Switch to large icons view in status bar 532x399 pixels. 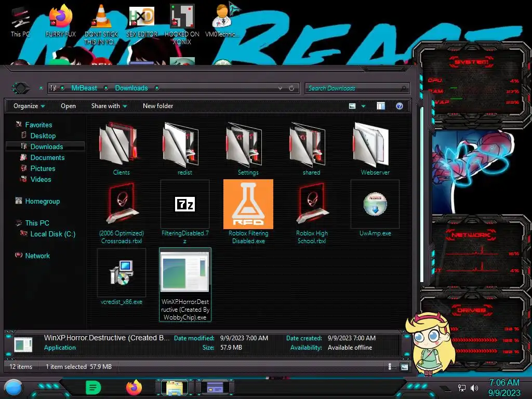404,367
